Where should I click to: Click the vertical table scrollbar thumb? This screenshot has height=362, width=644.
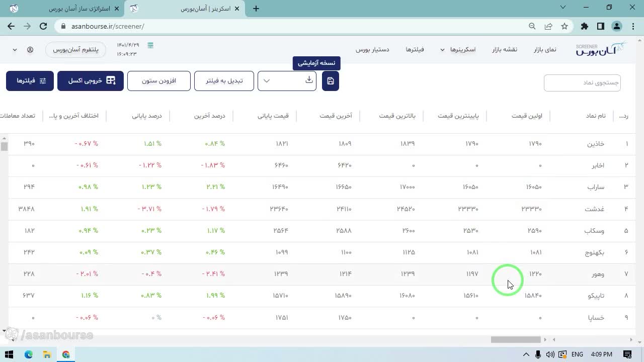[x=4, y=146]
